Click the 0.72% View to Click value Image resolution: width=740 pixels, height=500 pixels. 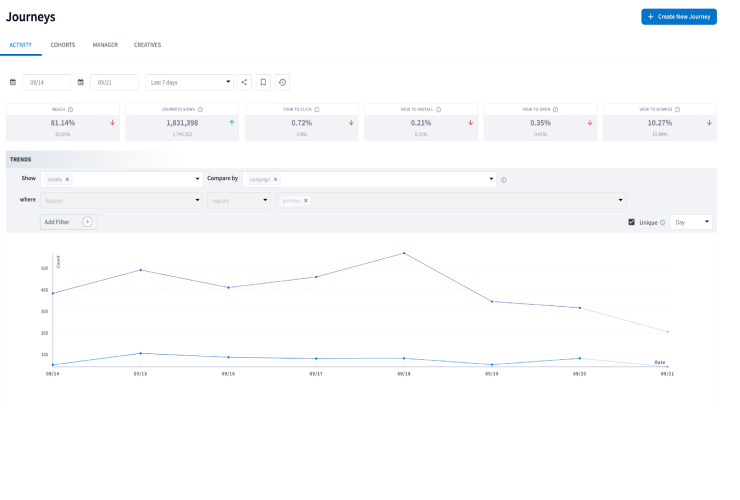click(x=302, y=123)
